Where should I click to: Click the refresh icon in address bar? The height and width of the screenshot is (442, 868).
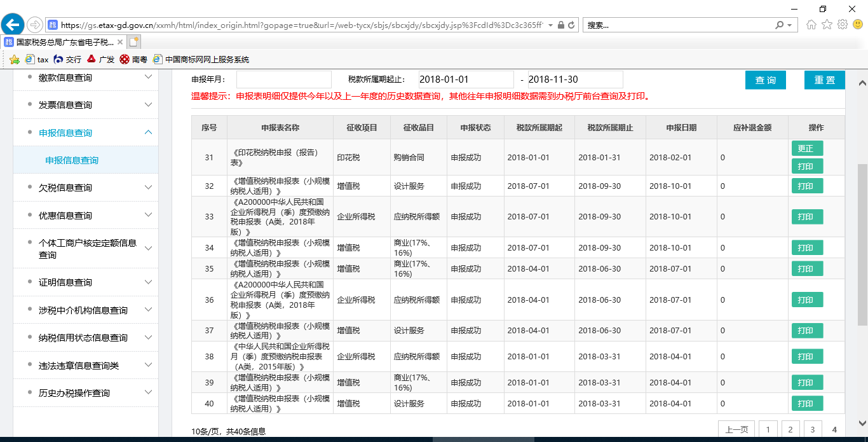pyautogui.click(x=571, y=25)
